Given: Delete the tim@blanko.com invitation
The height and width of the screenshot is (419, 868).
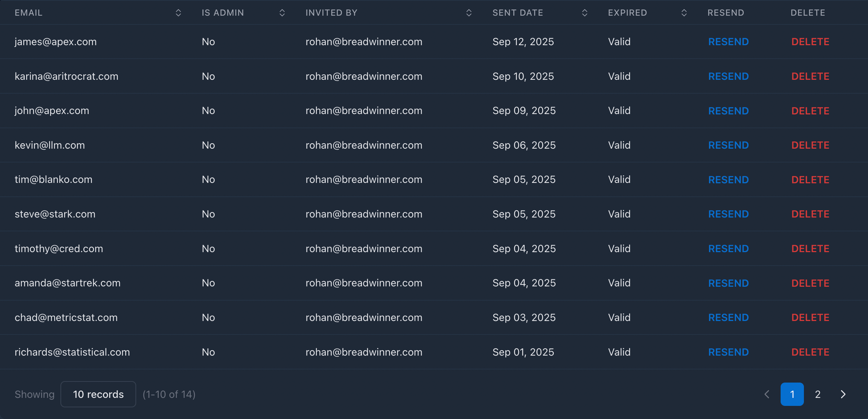Looking at the screenshot, I should coord(810,180).
